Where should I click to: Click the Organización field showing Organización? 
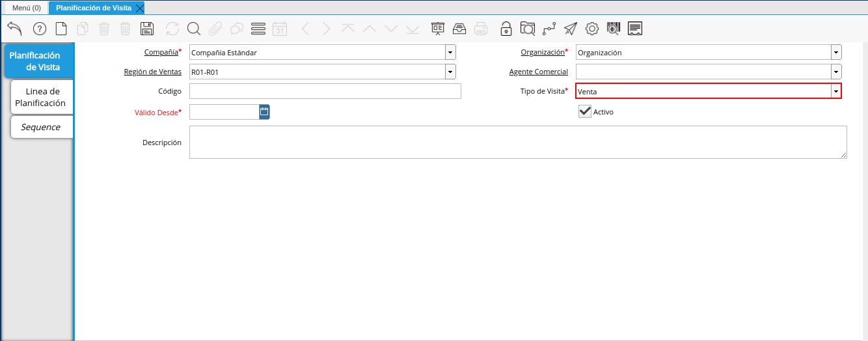[703, 53]
